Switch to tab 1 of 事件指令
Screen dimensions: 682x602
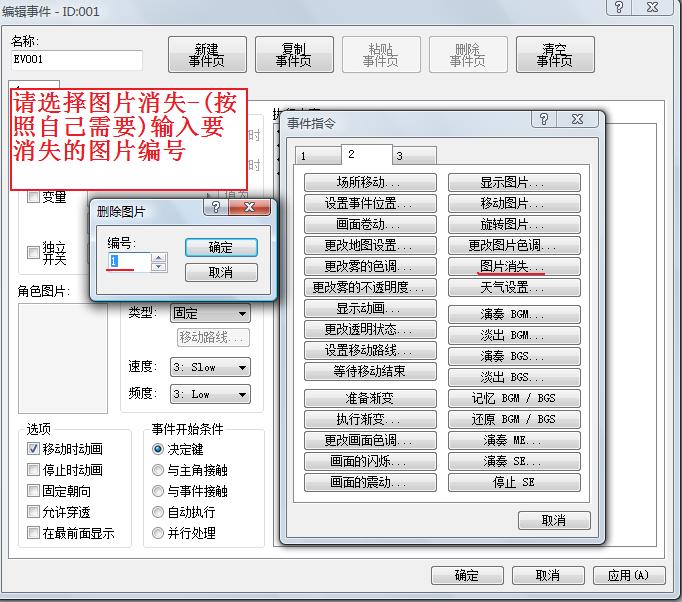(x=318, y=155)
